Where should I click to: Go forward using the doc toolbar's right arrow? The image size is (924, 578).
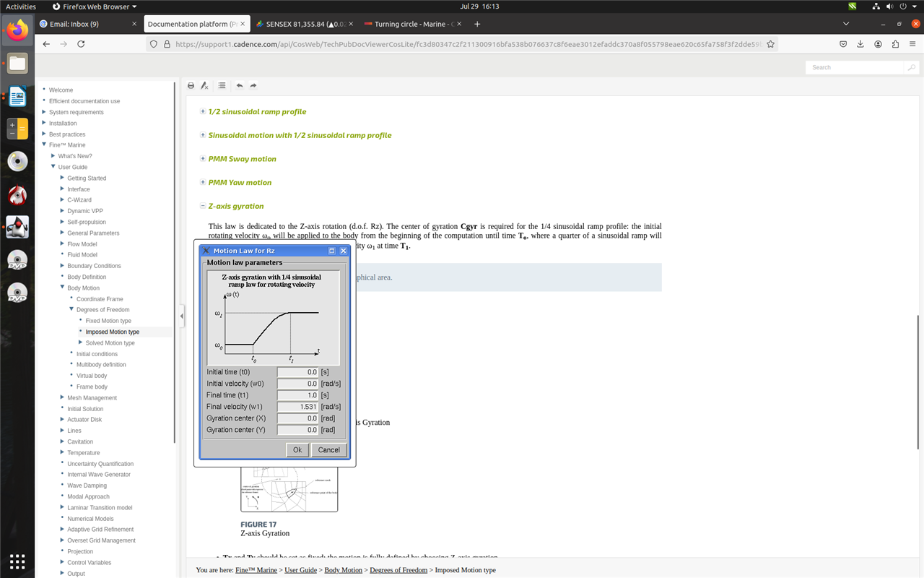point(253,85)
